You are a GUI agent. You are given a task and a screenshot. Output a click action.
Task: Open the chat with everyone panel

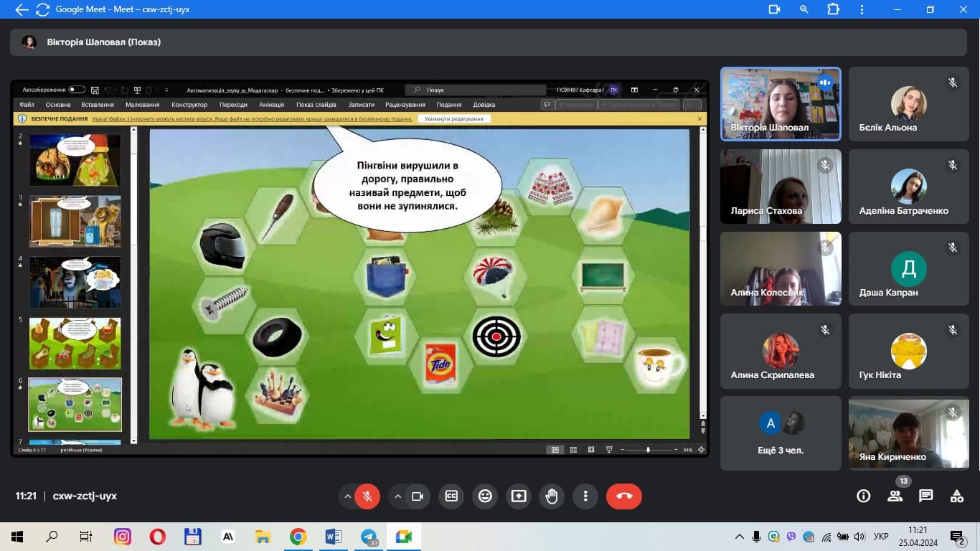(x=925, y=496)
